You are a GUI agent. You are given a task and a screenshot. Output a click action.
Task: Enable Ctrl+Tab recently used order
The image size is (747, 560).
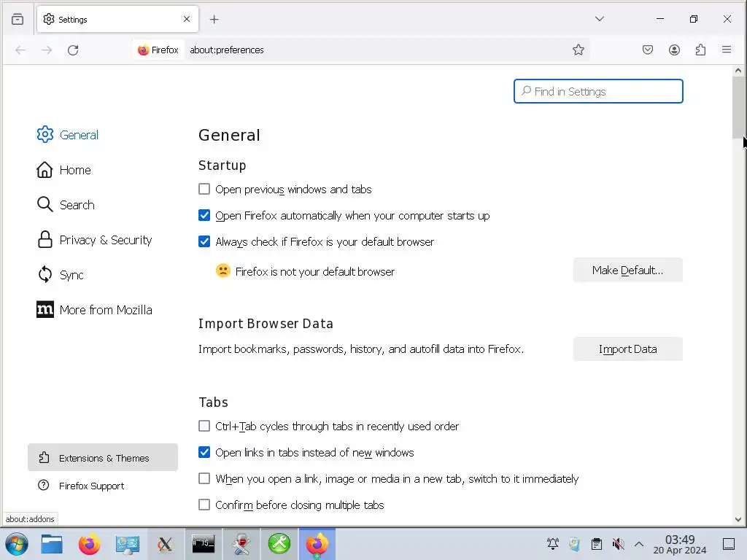click(204, 426)
